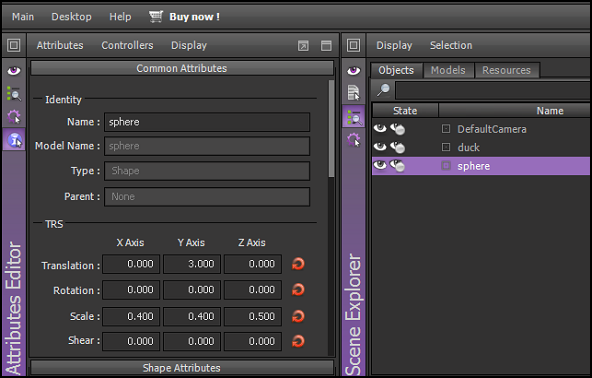Screen dimensions: 592x378
Task: Click the Scale Z Axis field showing 0.500
Action: (x=253, y=316)
